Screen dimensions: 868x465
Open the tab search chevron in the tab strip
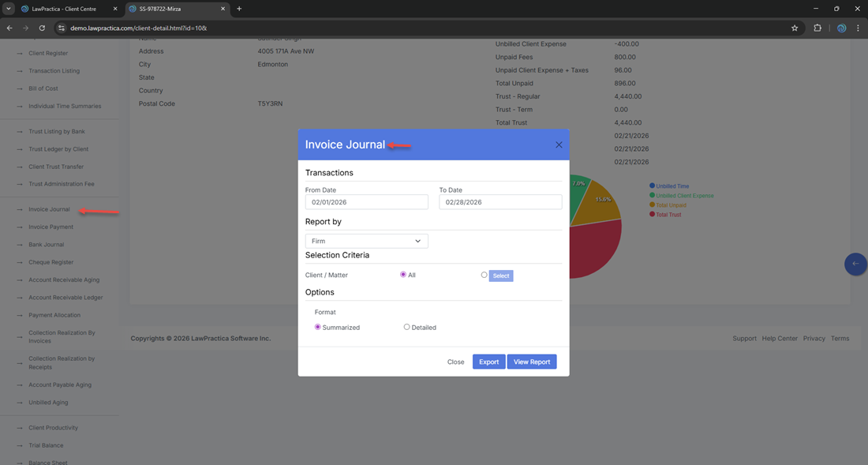tap(8, 9)
